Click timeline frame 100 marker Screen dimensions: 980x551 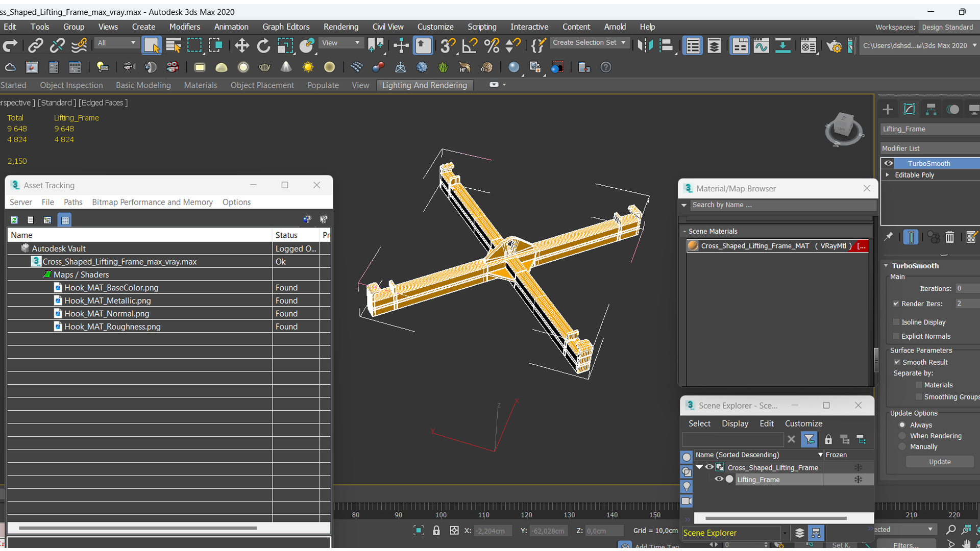(441, 514)
